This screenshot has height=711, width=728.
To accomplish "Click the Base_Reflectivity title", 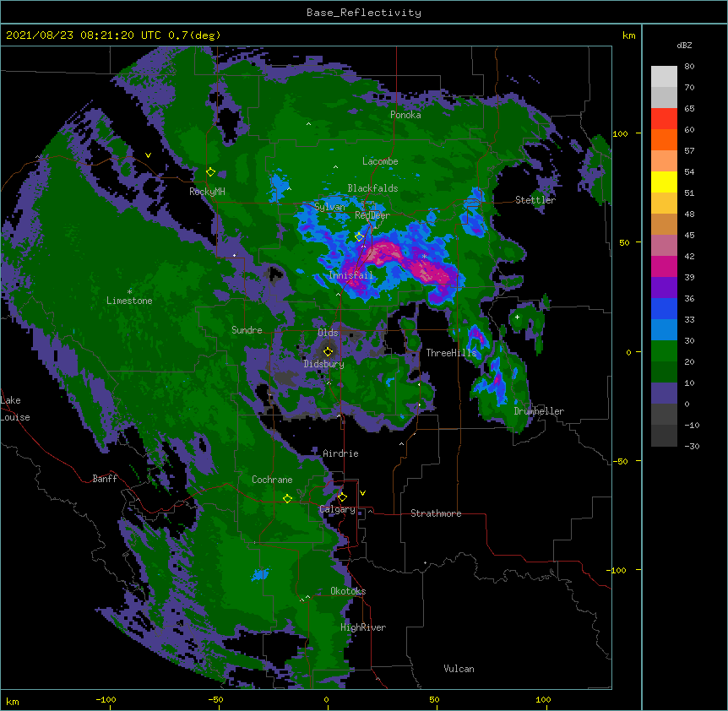I will (x=364, y=13).
